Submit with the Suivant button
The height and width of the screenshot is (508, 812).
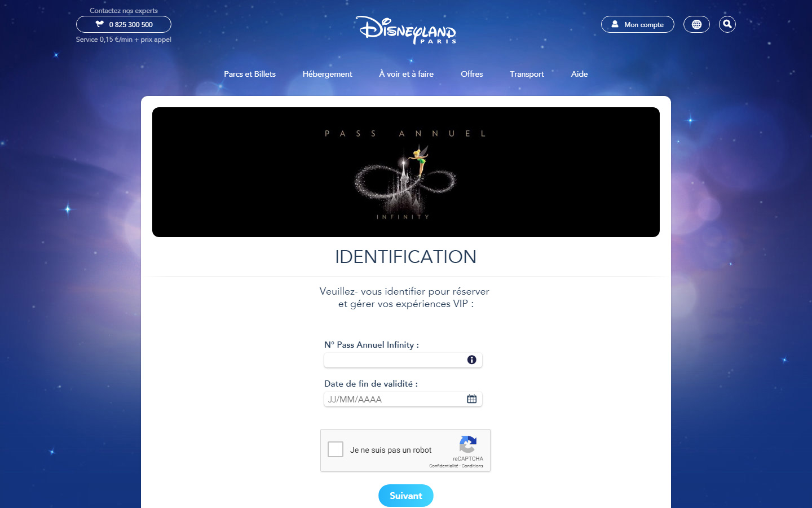click(x=406, y=496)
